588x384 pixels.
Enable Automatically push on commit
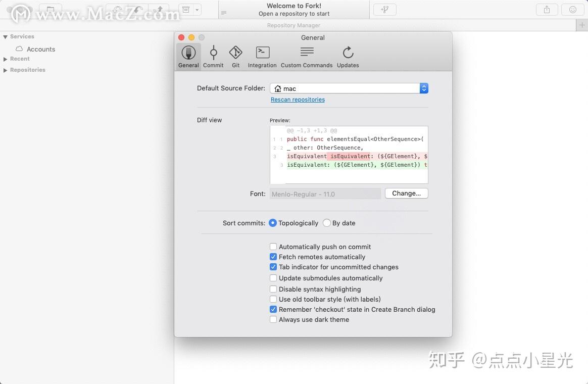[x=273, y=247]
